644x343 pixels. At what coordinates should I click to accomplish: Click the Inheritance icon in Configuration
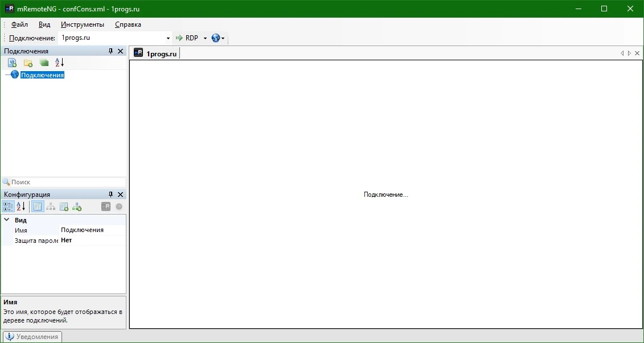(51, 206)
